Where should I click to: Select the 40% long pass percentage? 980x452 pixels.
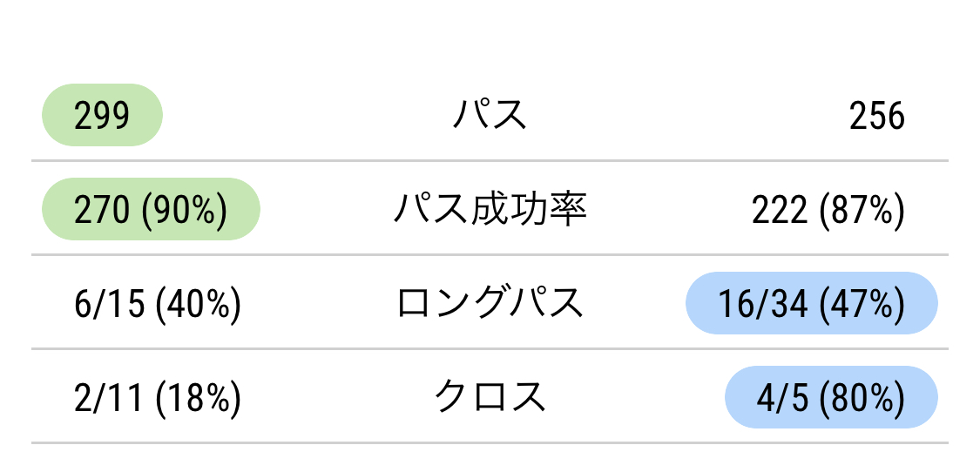[197, 304]
